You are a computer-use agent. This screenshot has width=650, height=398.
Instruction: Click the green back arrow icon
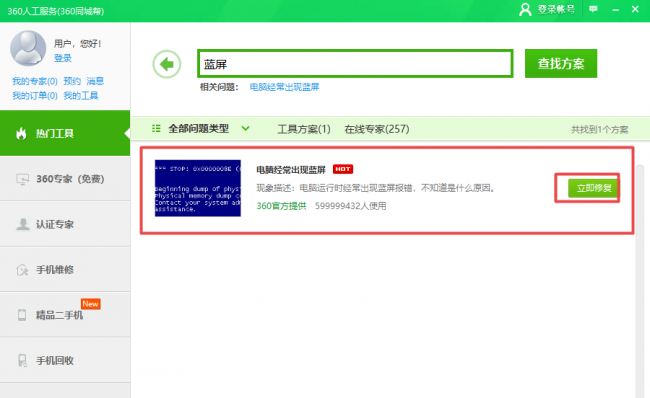coord(167,64)
